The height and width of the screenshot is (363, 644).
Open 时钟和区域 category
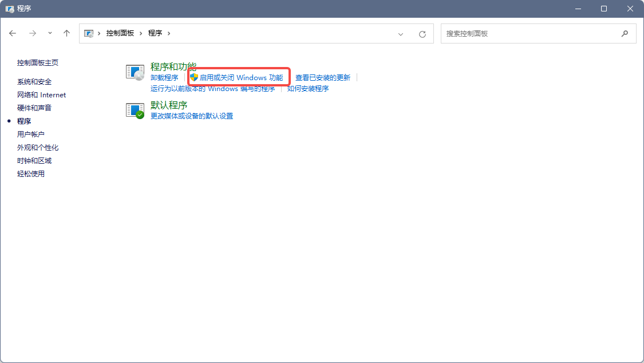click(x=34, y=160)
